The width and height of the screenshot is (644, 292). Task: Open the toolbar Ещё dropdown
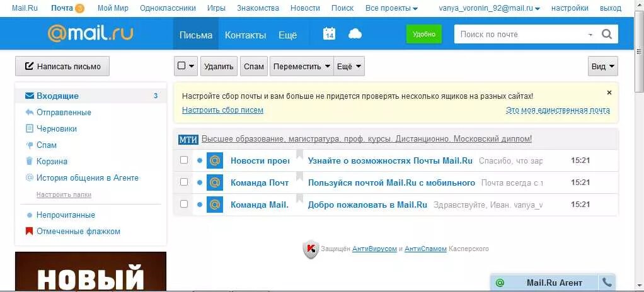[348, 67]
